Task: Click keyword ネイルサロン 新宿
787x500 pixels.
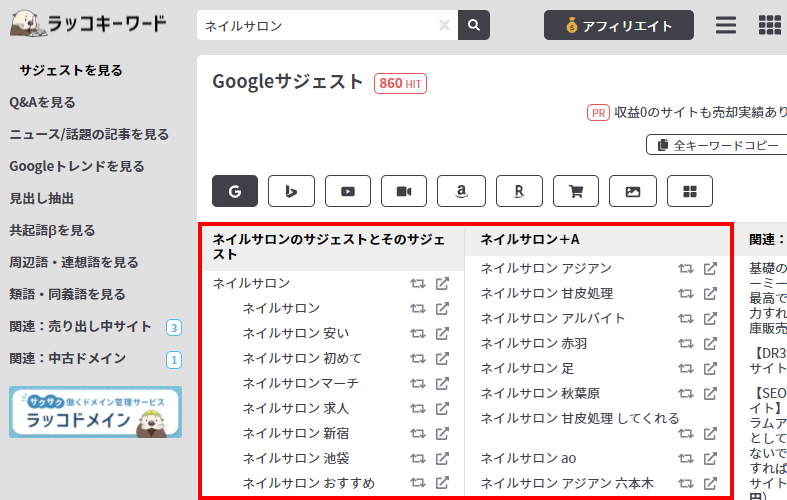Action: click(x=296, y=433)
